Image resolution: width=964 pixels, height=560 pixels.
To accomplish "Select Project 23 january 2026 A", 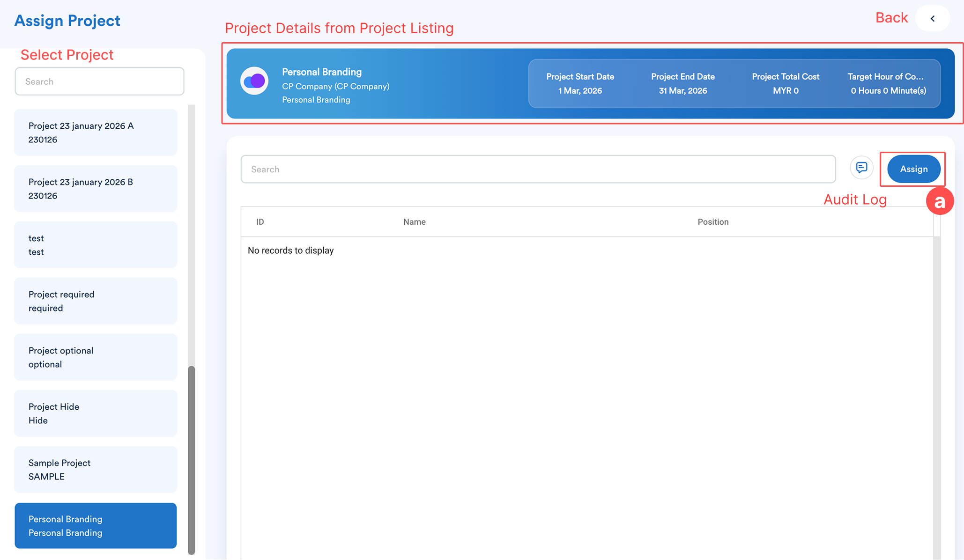I will (x=96, y=133).
